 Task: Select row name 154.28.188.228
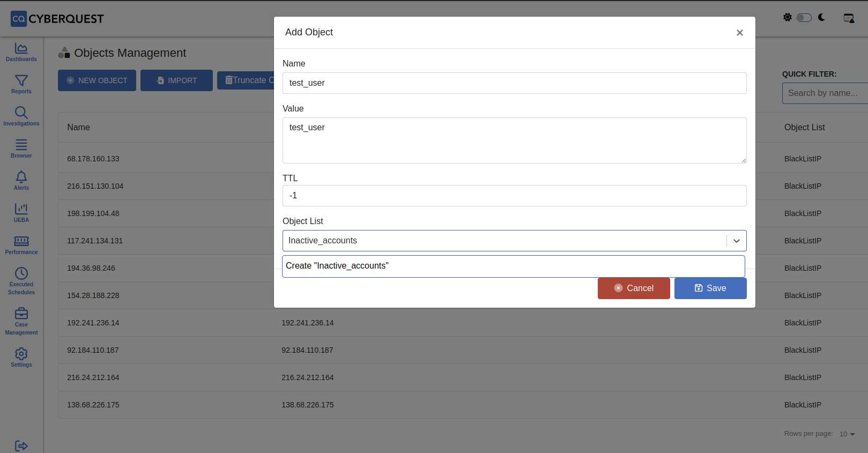(93, 295)
